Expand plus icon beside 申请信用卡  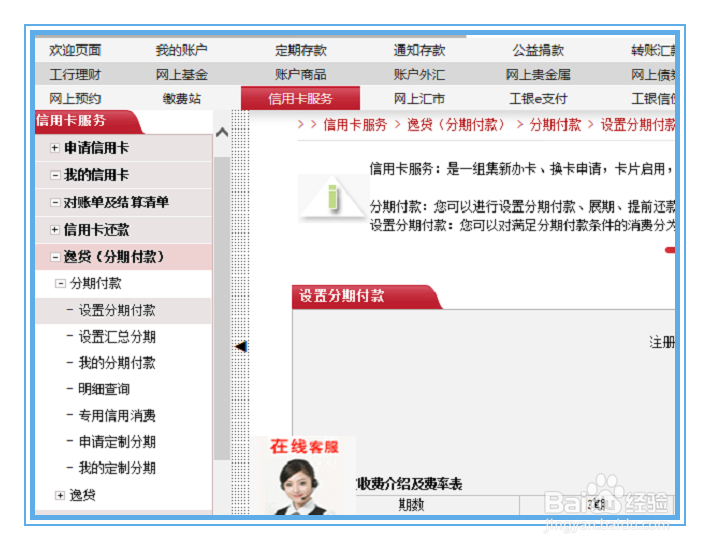(x=55, y=148)
